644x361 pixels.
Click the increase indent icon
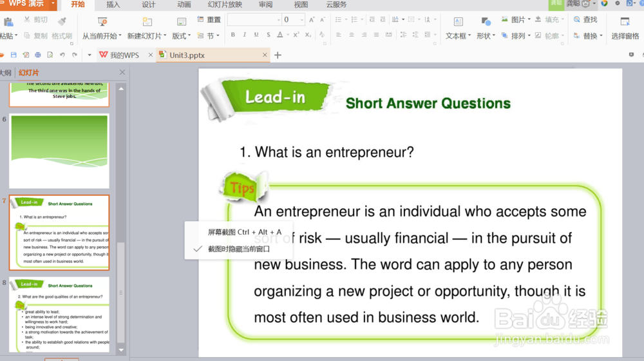coord(383,19)
